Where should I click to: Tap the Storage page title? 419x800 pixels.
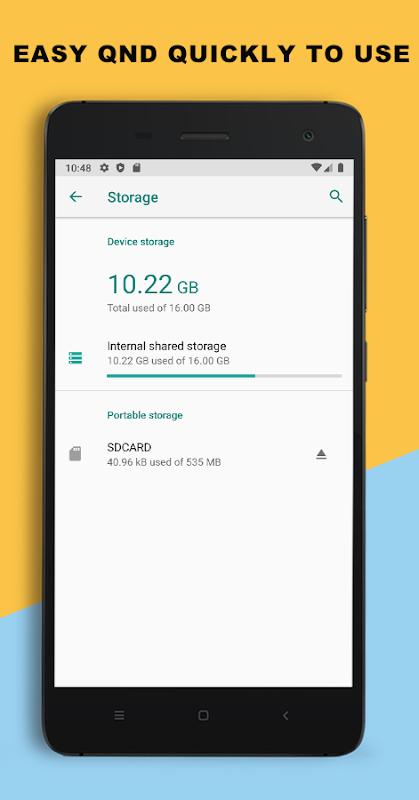(x=133, y=197)
